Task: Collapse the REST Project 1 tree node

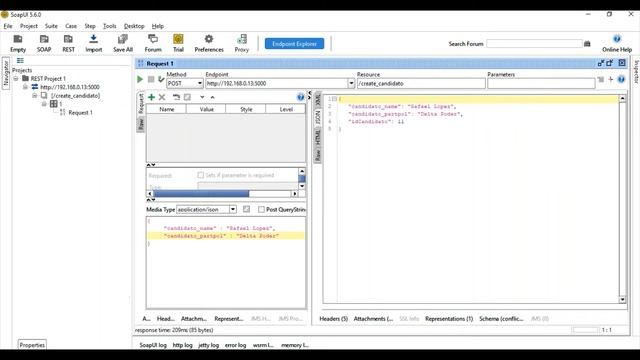Action: click(16, 78)
